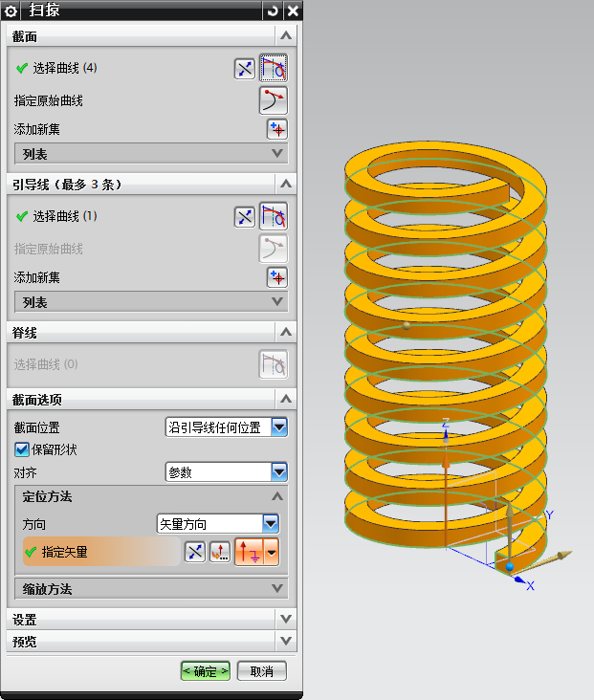The width and height of the screenshot is (594, 700).
Task: Click the tan handle point on the spring
Action: (x=407, y=325)
